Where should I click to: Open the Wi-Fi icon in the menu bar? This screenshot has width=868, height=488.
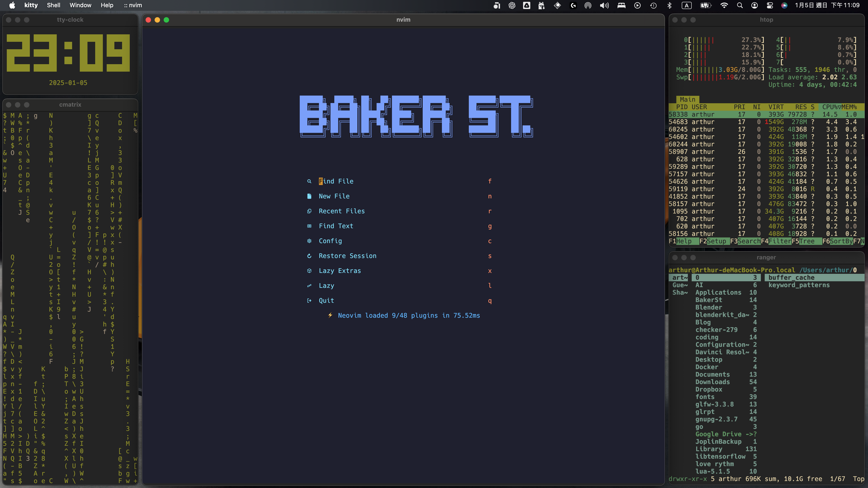724,5
